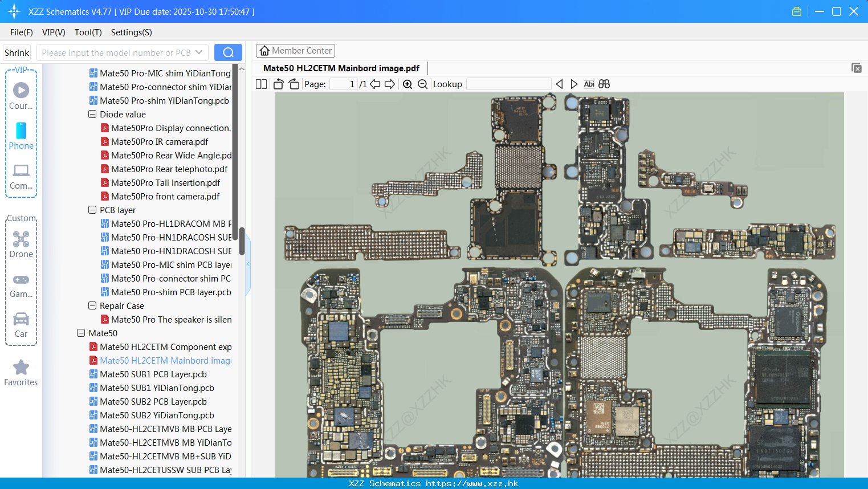868x489 pixels.
Task: Select the Drone category icon
Action: [x=21, y=244]
